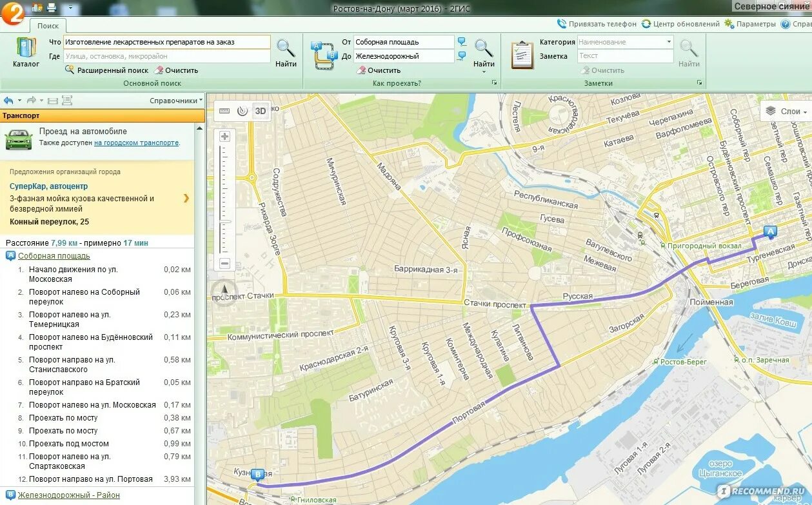Click the От origin input field
The width and height of the screenshot is (812, 505).
[404, 42]
